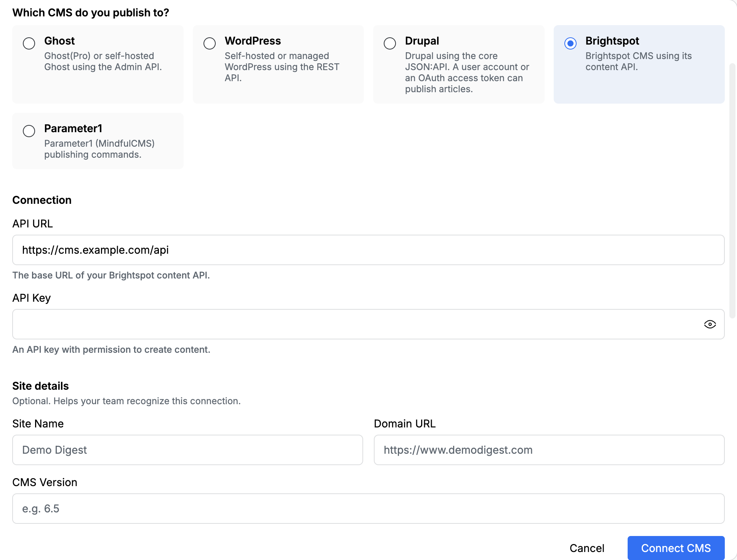This screenshot has height=560, width=737.
Task: Select the Brightspot radio button
Action: [x=570, y=43]
